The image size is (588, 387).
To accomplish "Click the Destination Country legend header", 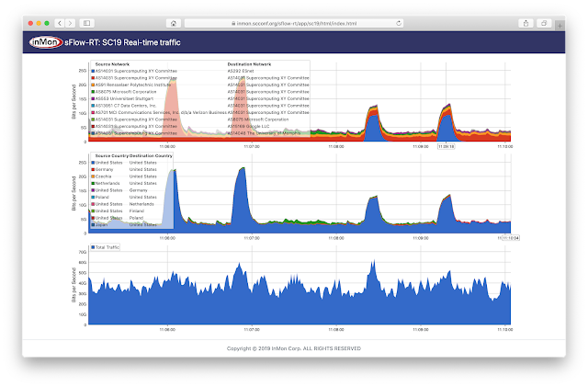I will 151,155.
